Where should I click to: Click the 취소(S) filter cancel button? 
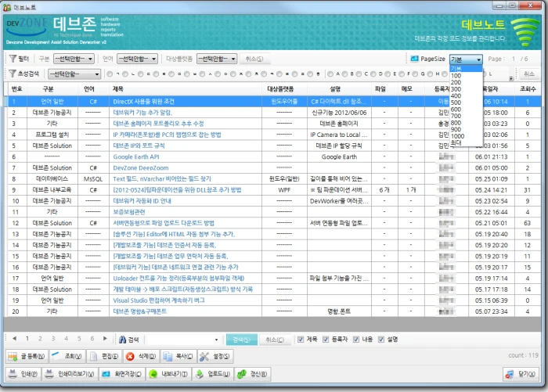click(x=254, y=59)
